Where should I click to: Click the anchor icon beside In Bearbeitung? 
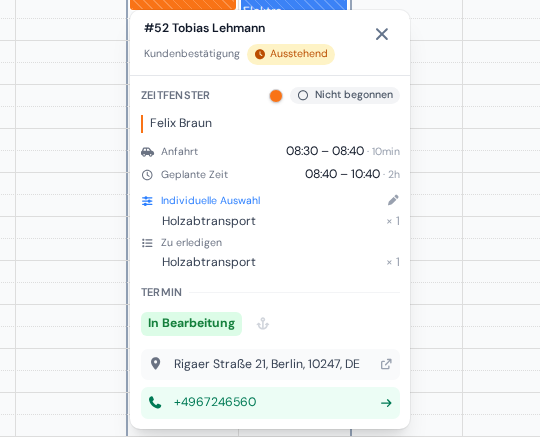pos(263,324)
